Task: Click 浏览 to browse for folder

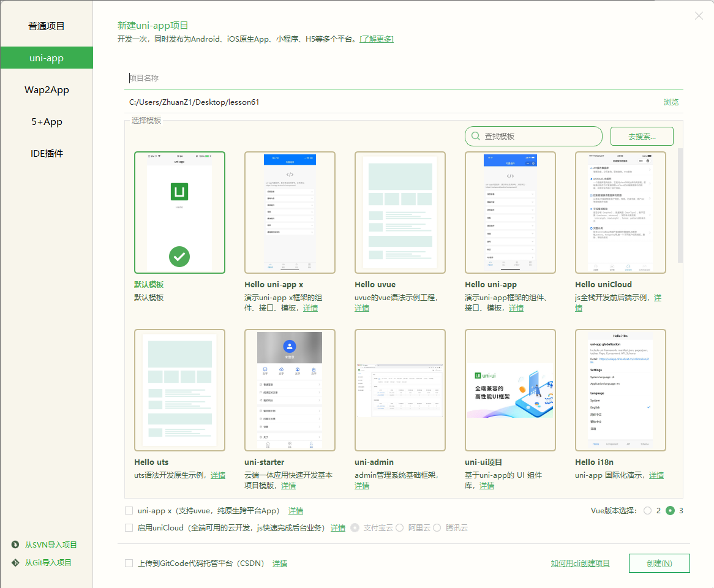Action: pos(671,102)
